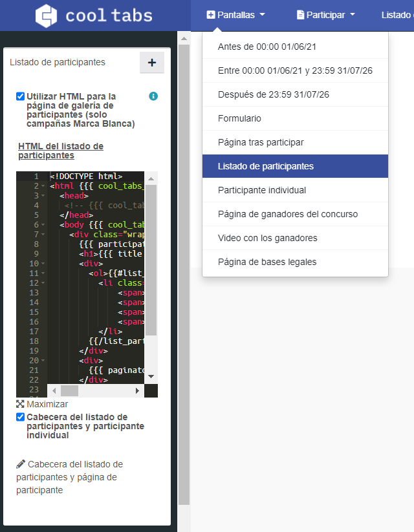This screenshot has width=414, height=532.
Task: Click the HTML del listado de participantes link
Action: (x=61, y=151)
